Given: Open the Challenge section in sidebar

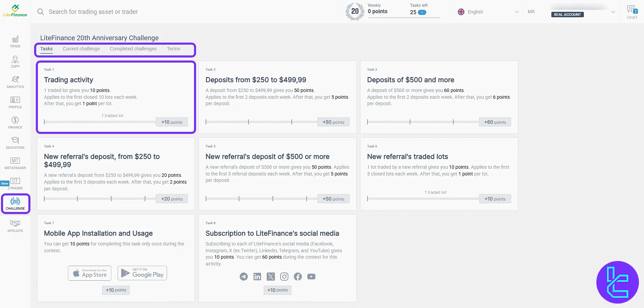Looking at the screenshot, I should coord(15,204).
